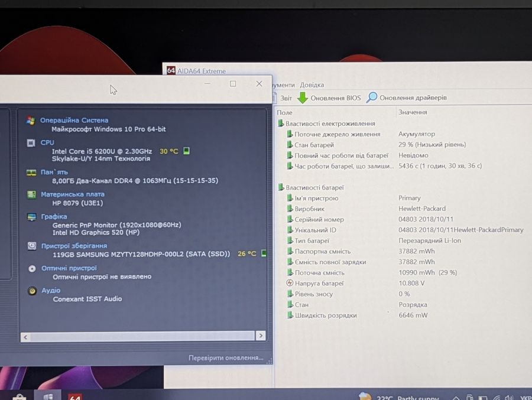Viewport: 532px width, 400px height.
Task: Click the green SSD temperature indicator icon
Action: (x=264, y=253)
